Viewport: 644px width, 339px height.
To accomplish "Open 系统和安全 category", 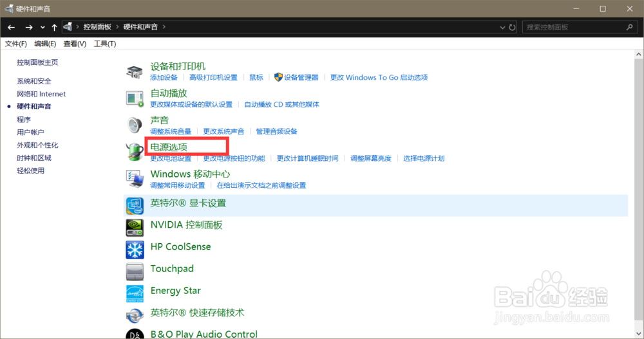I will click(34, 81).
